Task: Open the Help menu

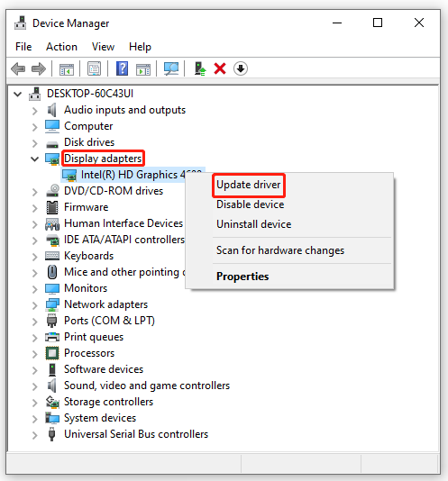Action: coord(140,47)
